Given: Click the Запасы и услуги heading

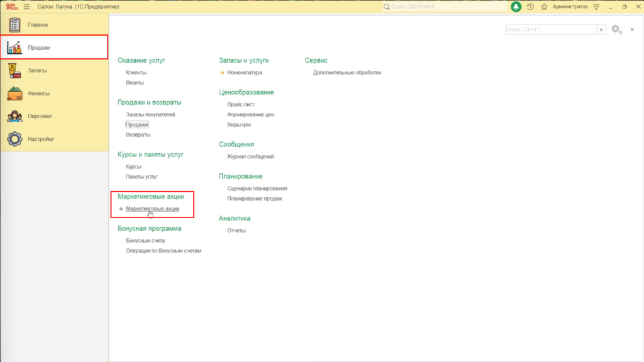Looking at the screenshot, I should pos(244,60).
